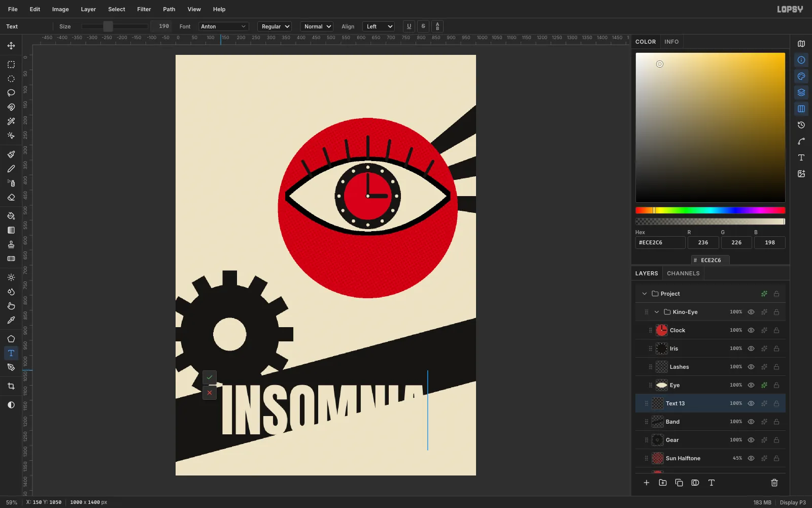Adjust the text Size slider

click(115, 26)
